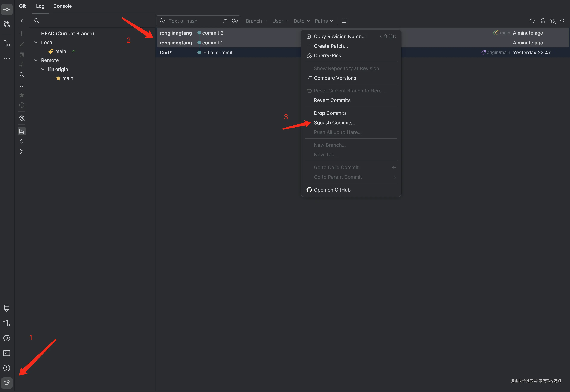
Task: Open the Date filter dropdown
Action: [301, 21]
